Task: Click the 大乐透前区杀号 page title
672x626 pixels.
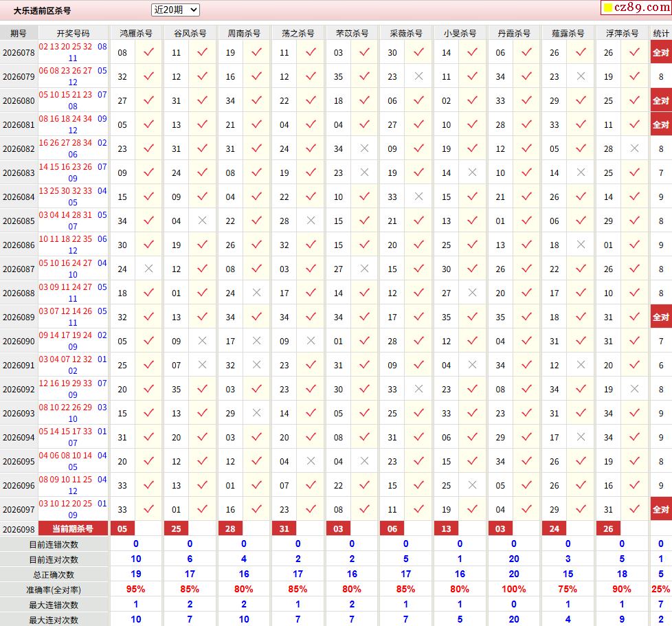Action: click(x=42, y=11)
